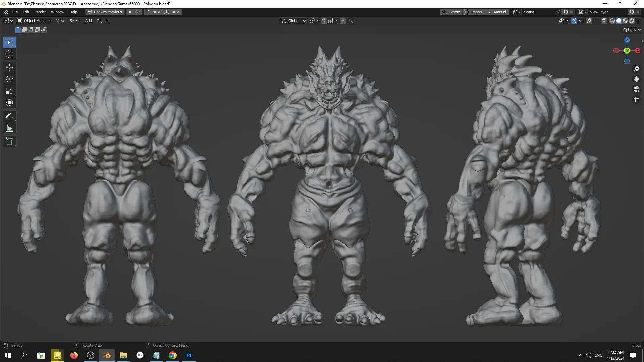Click the Export button
The width and height of the screenshot is (644, 362).
451,12
